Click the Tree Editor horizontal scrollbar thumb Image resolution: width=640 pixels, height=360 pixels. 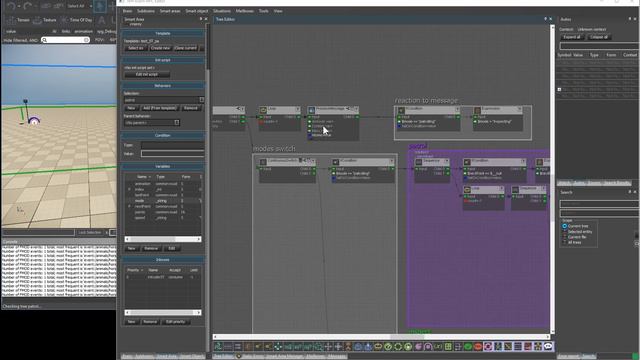pyautogui.click(x=407, y=337)
